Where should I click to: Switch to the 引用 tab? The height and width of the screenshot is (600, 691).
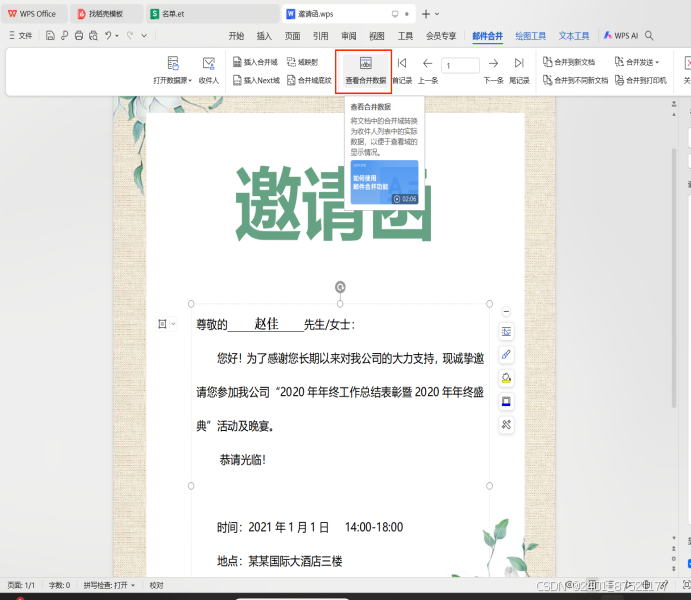click(x=320, y=36)
